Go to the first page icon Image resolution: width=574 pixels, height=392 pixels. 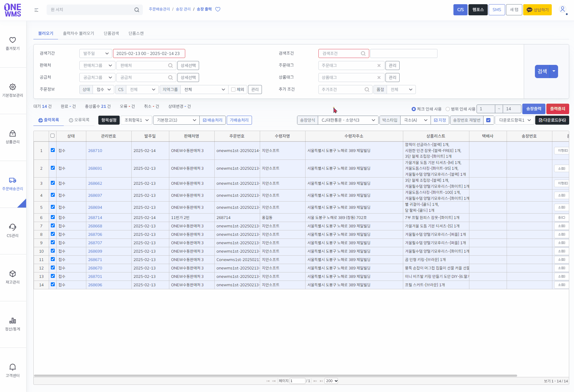point(268,381)
